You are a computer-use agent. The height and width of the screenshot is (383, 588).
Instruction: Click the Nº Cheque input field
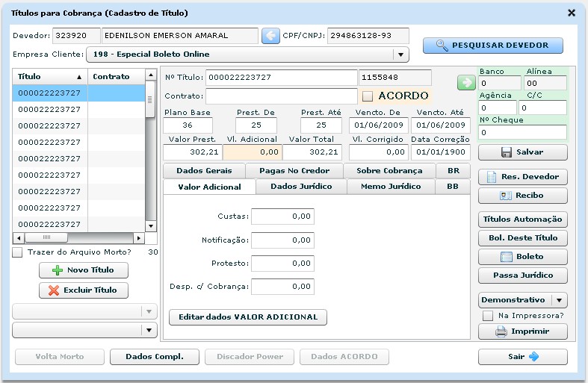click(522, 133)
